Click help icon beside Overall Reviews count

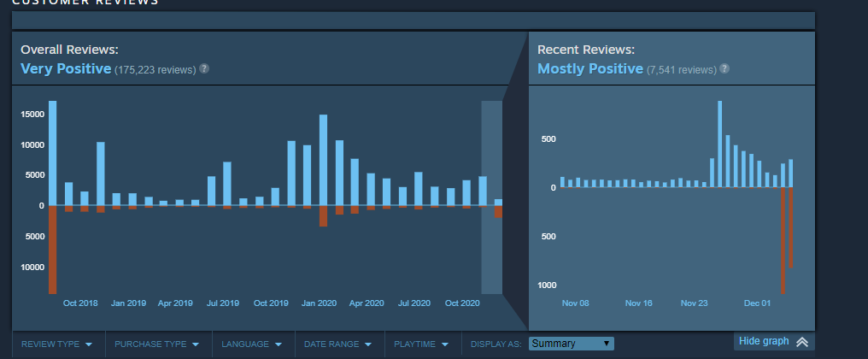(204, 68)
